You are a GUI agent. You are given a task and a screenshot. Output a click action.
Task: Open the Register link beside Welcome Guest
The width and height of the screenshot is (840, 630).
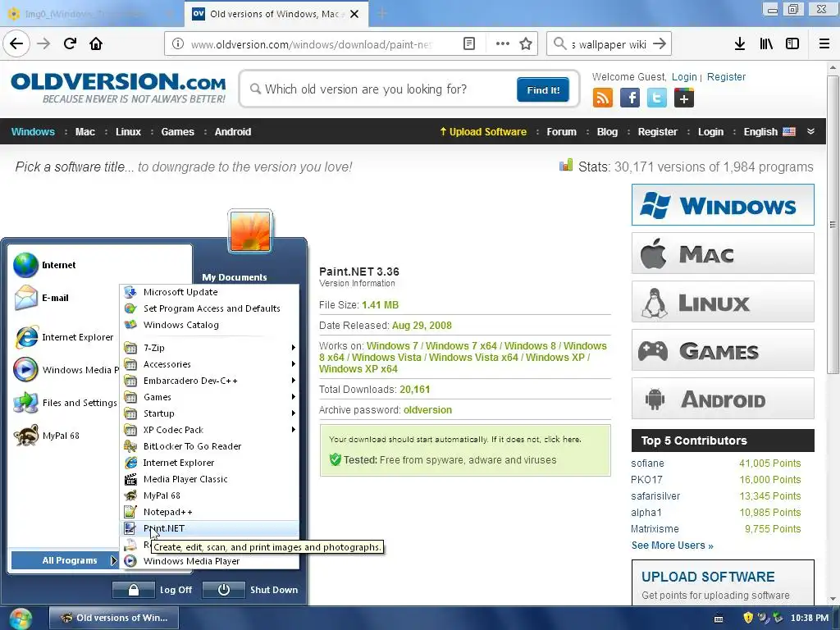[x=726, y=77]
